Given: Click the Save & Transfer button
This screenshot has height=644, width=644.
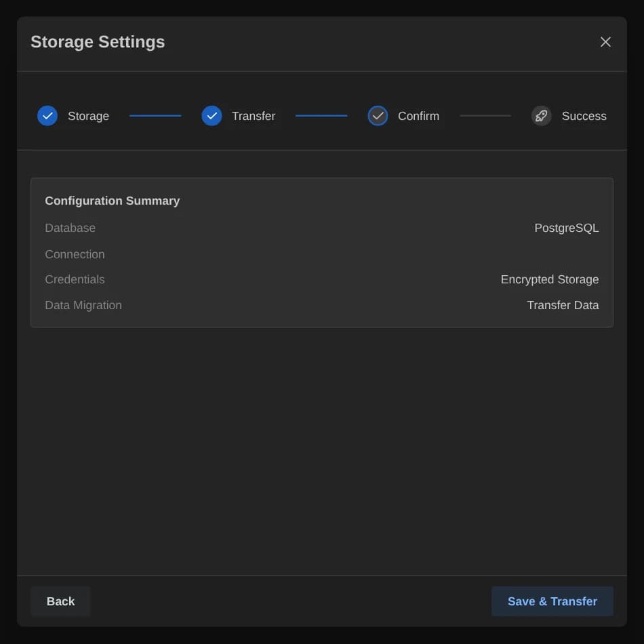Looking at the screenshot, I should (x=552, y=601).
